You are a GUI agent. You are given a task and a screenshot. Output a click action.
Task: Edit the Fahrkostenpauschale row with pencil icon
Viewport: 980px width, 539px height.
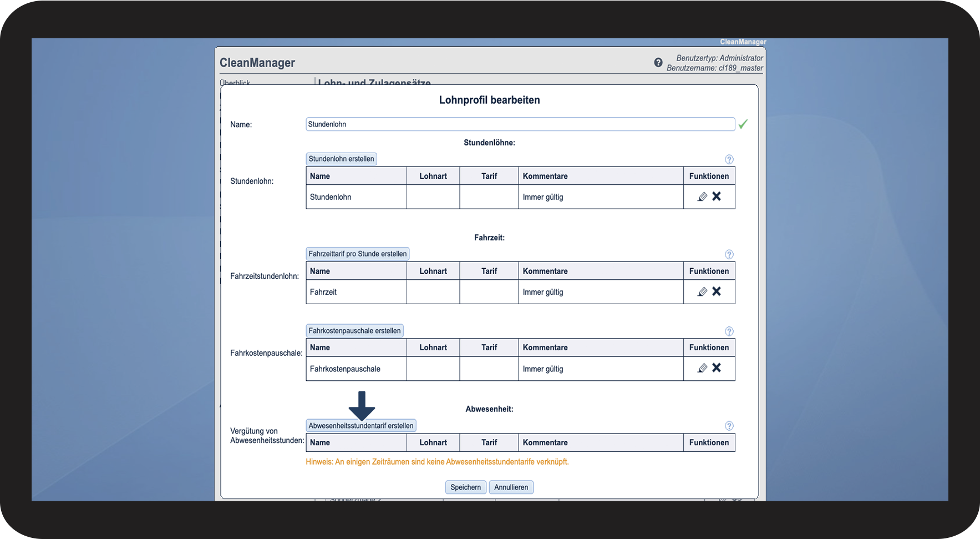click(702, 368)
